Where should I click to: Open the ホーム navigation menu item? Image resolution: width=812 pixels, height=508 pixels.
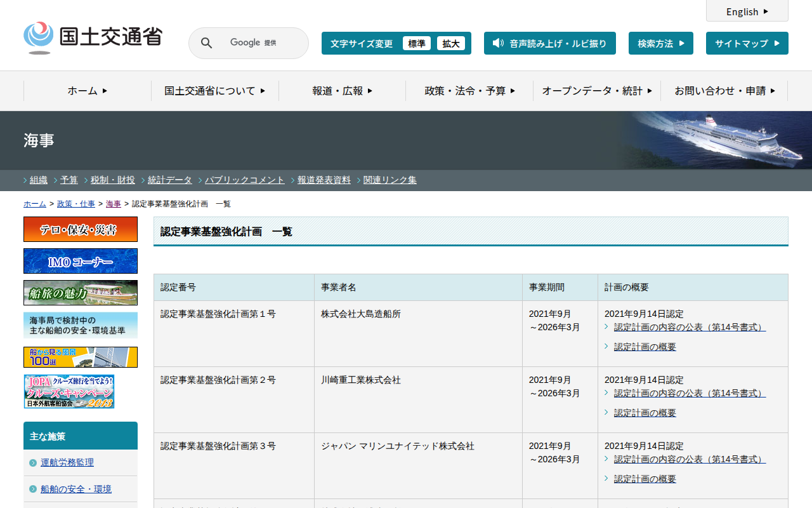pyautogui.click(x=88, y=91)
